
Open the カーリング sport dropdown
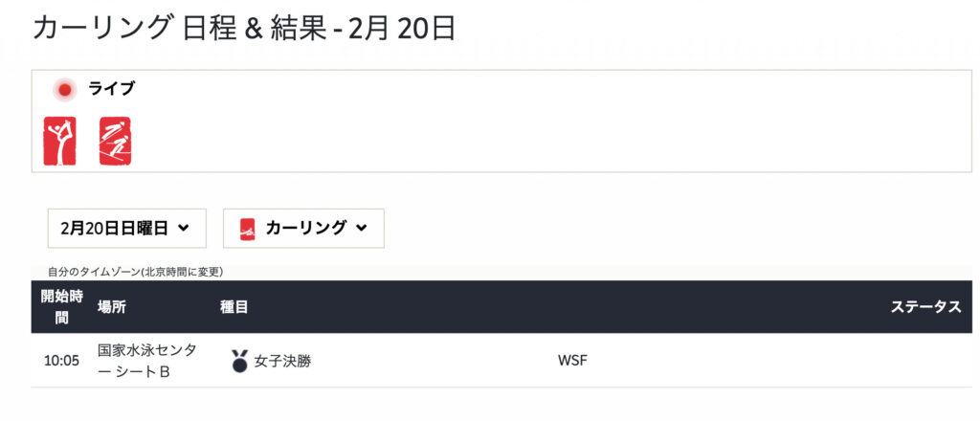[303, 229]
